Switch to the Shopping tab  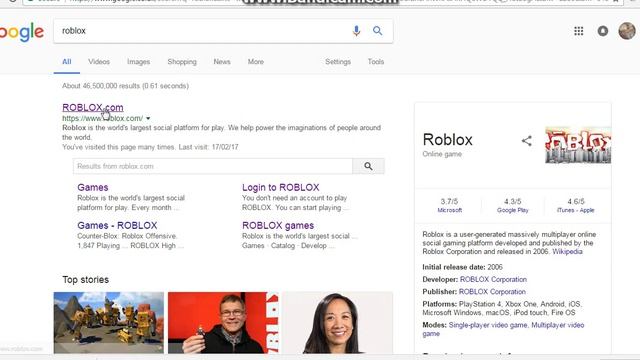click(x=182, y=62)
